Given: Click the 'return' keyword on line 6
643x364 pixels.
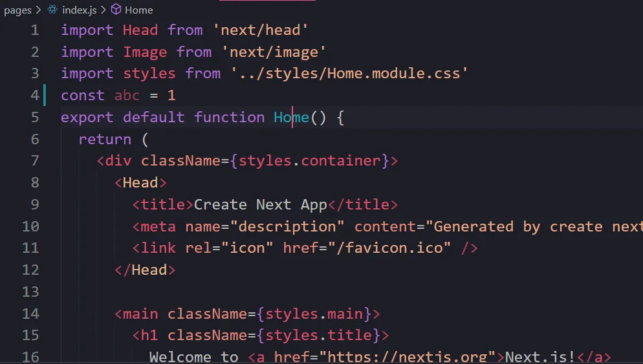Looking at the screenshot, I should (x=105, y=140).
